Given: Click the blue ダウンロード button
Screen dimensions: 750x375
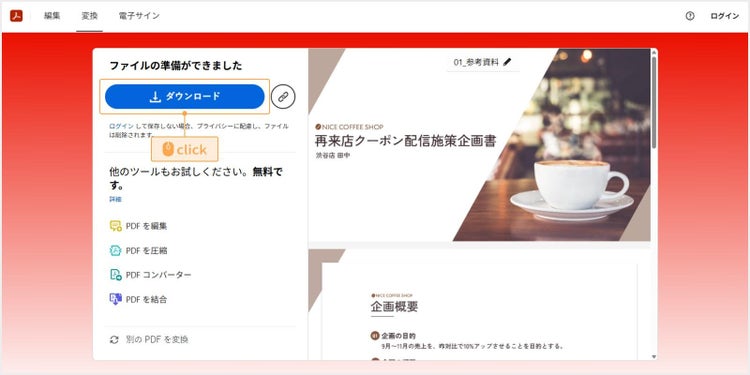Looking at the screenshot, I should point(185,97).
